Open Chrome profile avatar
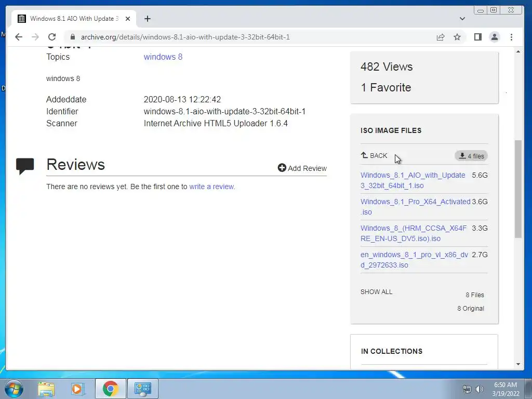The height and width of the screenshot is (399, 532). 495,37
